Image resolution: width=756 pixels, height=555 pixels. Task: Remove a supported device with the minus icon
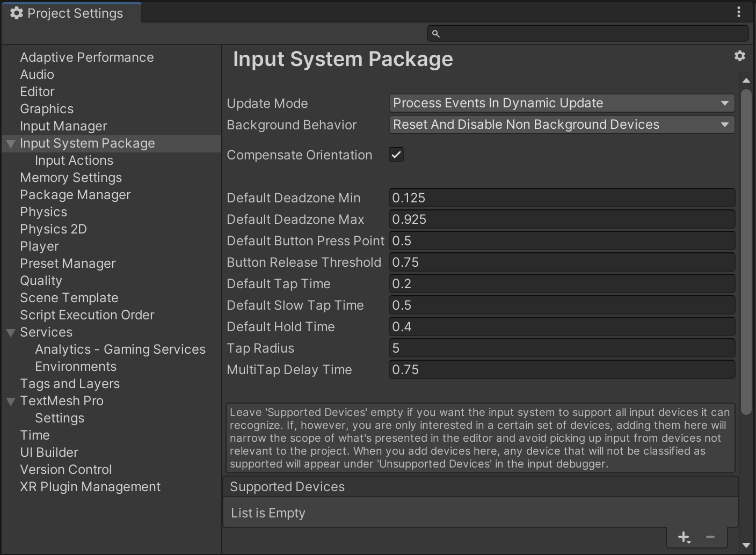(710, 537)
